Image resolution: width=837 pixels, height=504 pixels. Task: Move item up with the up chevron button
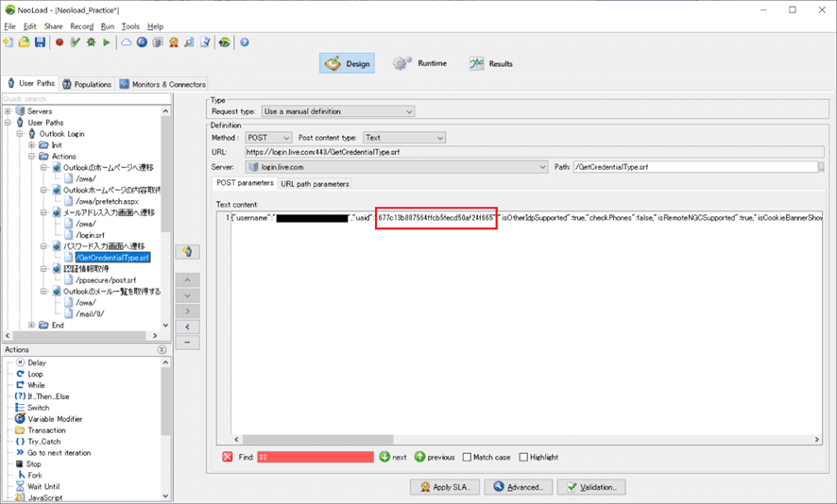[x=187, y=280]
